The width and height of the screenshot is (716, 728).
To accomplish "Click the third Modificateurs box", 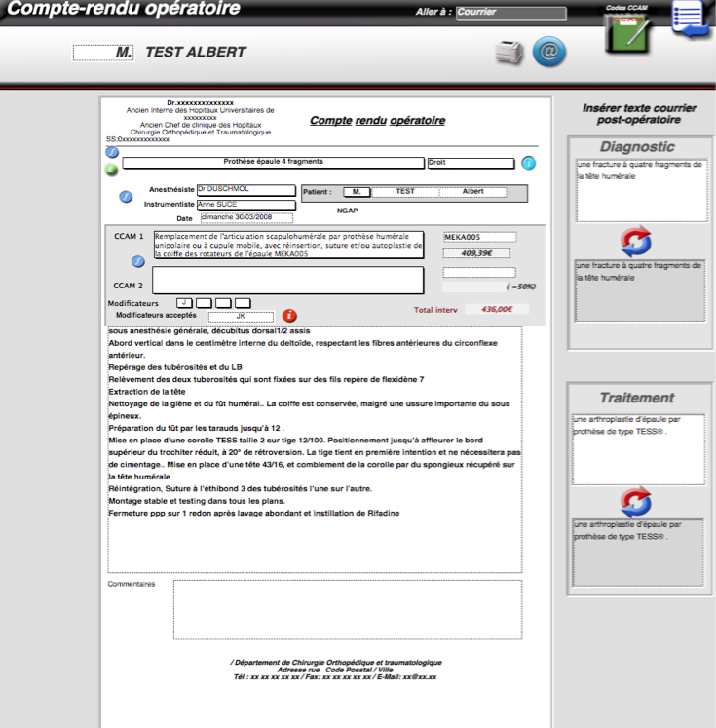I will (x=223, y=303).
